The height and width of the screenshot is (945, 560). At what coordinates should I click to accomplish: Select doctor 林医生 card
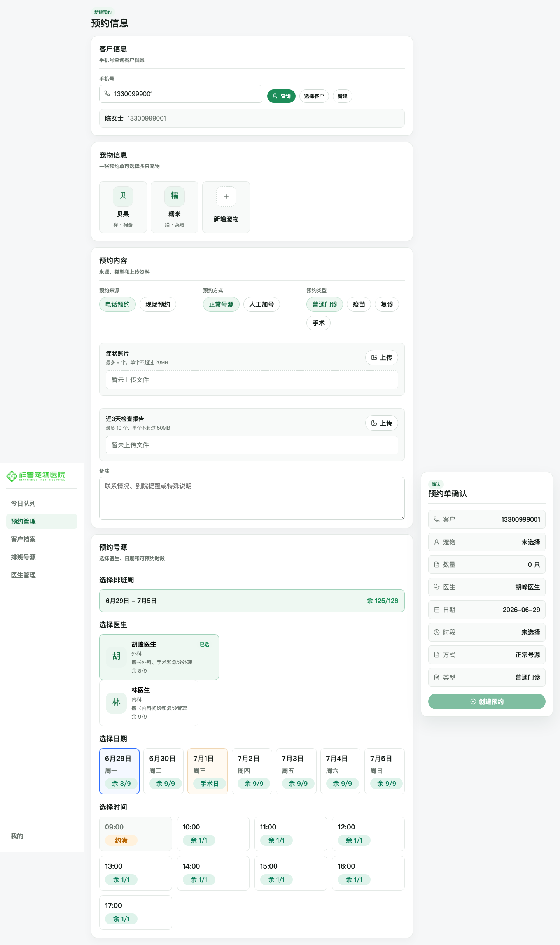click(149, 703)
